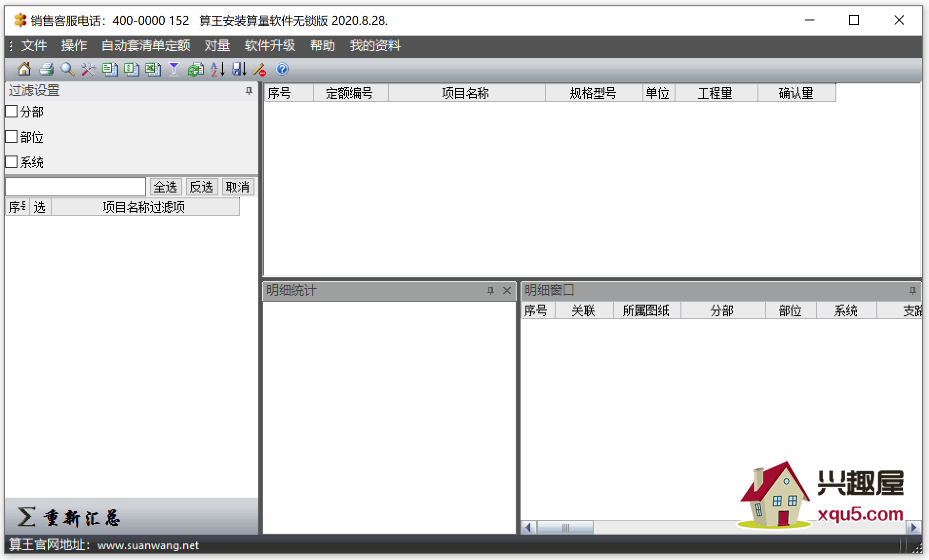Click the 工程量 column header

click(716, 93)
